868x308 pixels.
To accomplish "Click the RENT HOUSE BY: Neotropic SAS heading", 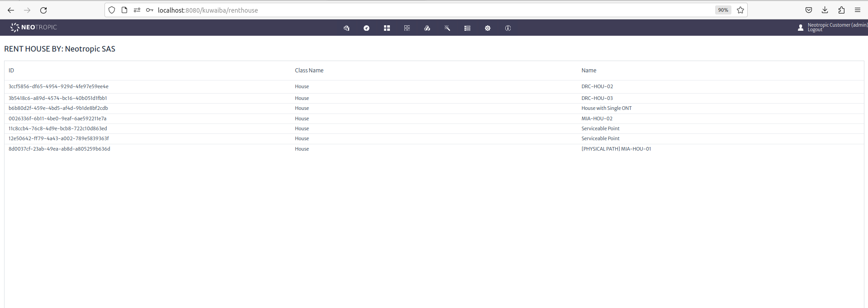I will (60, 49).
